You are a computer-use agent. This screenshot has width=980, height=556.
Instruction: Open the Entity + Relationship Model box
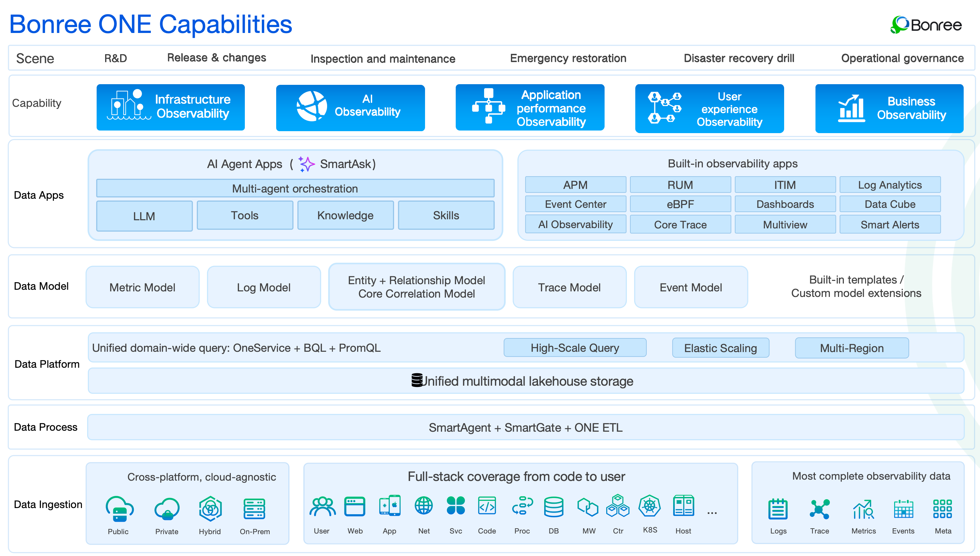(x=417, y=287)
